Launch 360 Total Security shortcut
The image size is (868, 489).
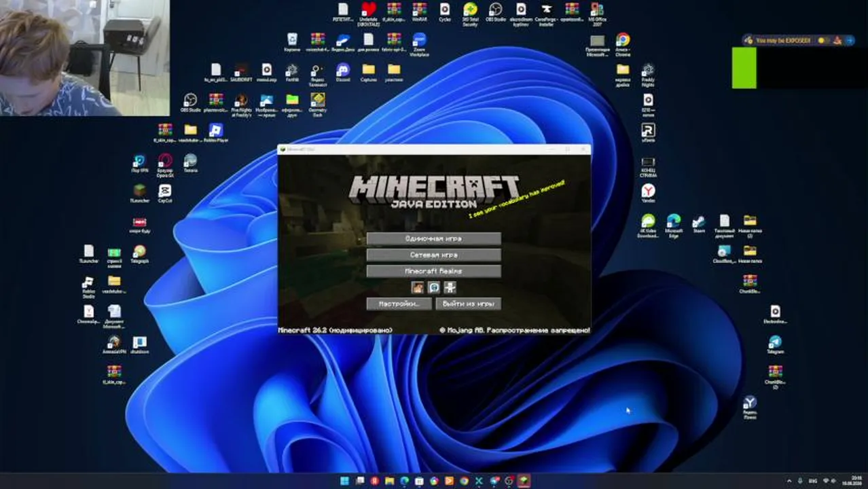click(x=470, y=14)
